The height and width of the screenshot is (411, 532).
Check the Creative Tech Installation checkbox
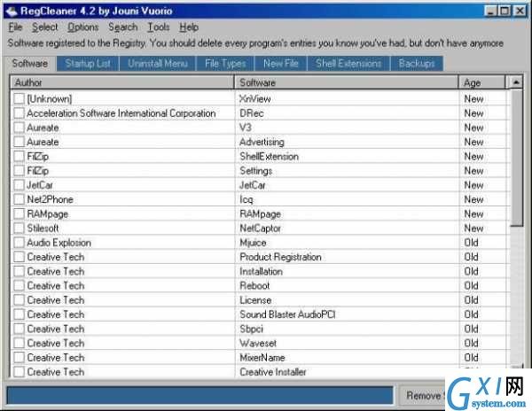point(19,271)
